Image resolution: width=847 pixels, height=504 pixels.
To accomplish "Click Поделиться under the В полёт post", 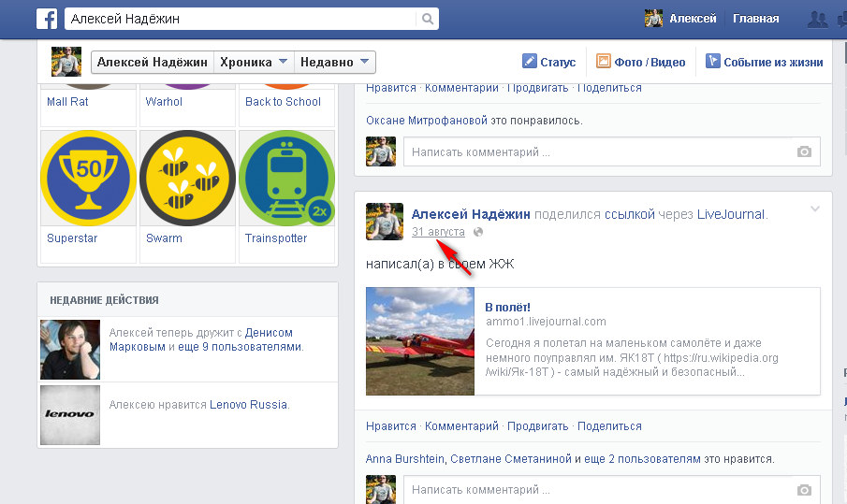I will [x=609, y=426].
